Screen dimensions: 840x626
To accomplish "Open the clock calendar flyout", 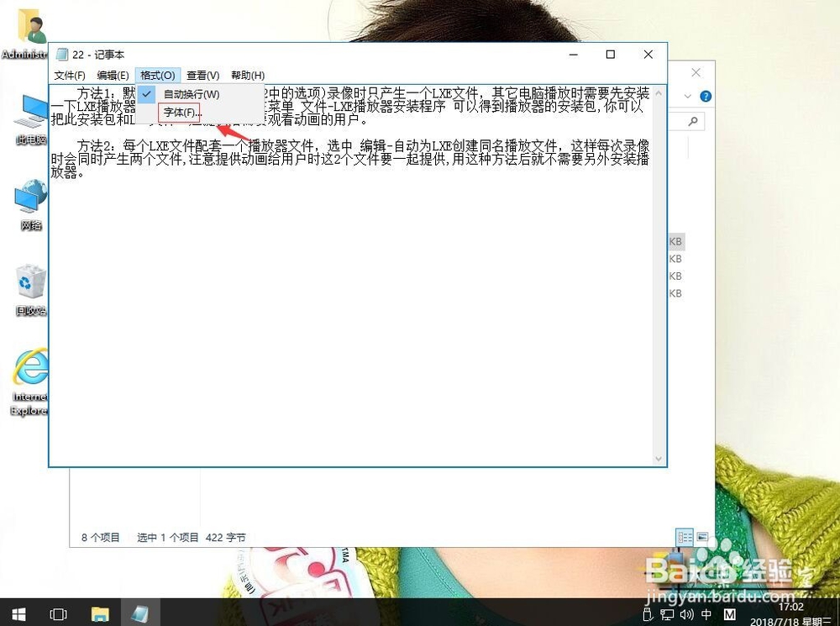I will click(790, 612).
